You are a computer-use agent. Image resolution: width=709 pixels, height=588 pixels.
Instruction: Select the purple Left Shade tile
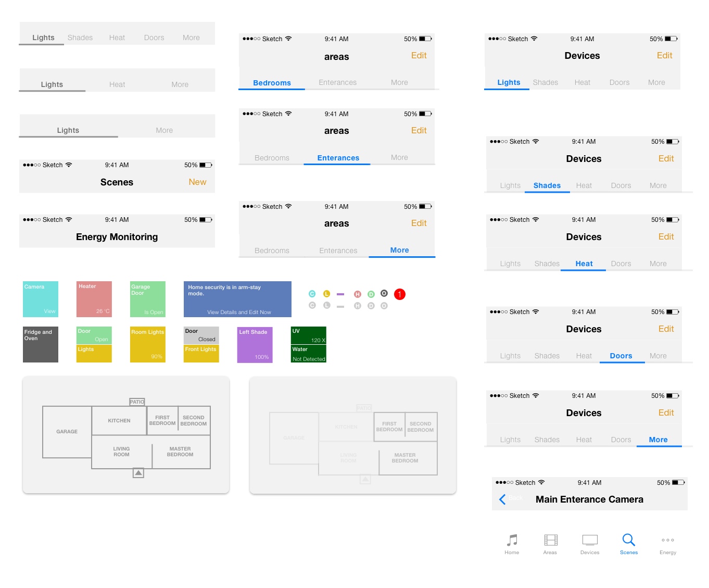point(255,344)
